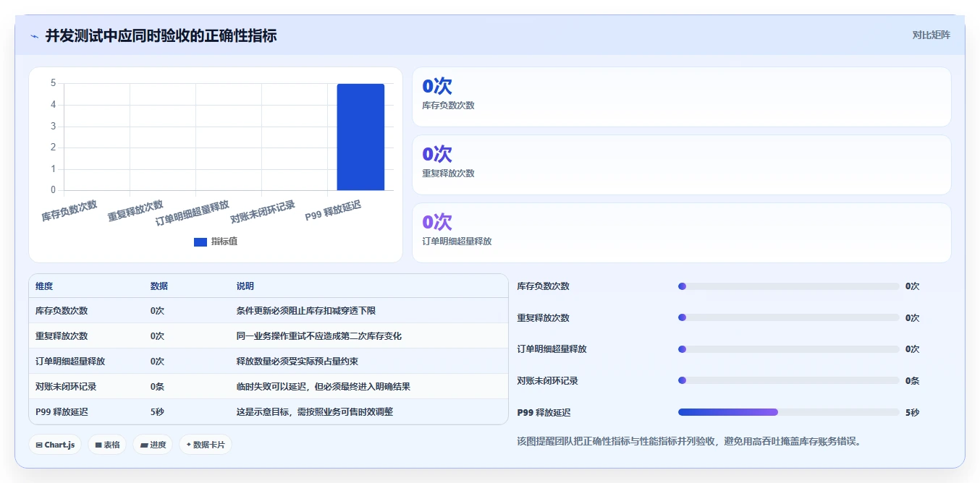Image resolution: width=980 pixels, height=483 pixels.
Task: Click the 0条 value beside progress bar
Action: pyautogui.click(x=912, y=381)
